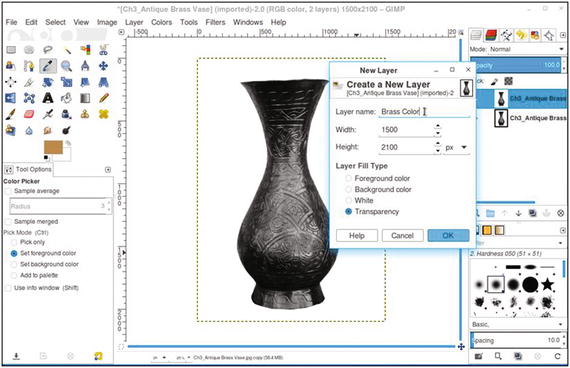Select the Free Select lasso tool
570x368 pixels.
(48, 50)
